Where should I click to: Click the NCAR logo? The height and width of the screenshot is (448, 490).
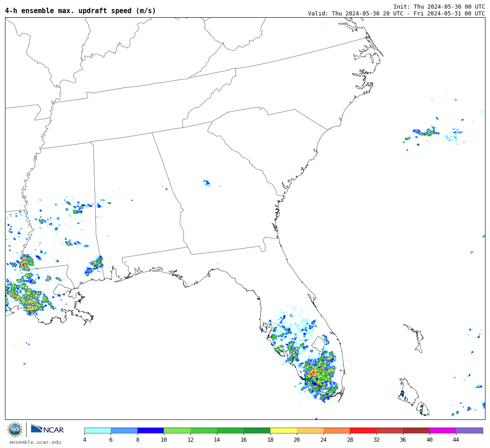(x=47, y=429)
